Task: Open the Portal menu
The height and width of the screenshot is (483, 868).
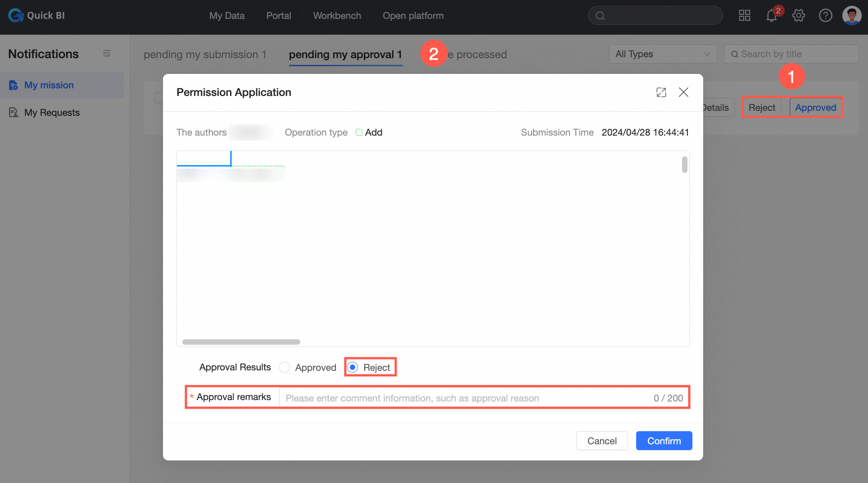Action: 279,16
